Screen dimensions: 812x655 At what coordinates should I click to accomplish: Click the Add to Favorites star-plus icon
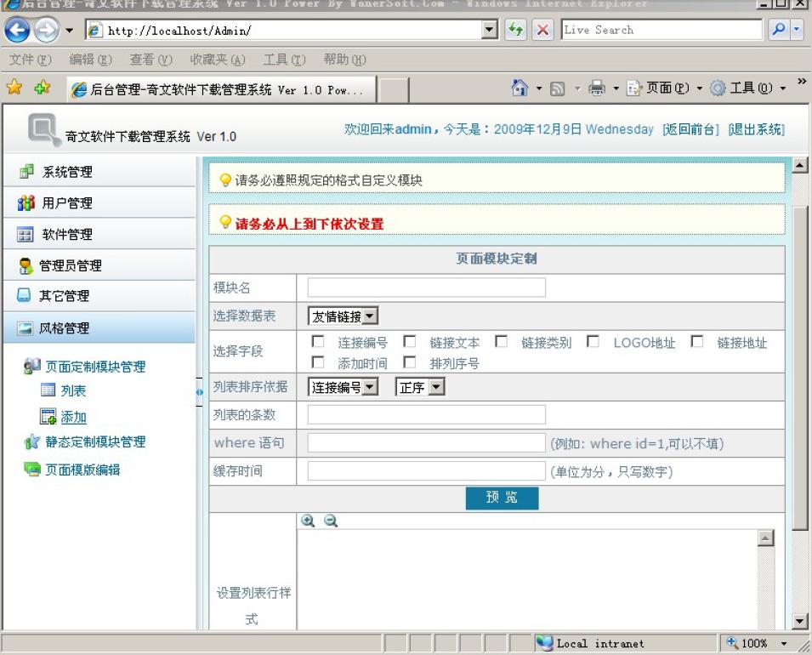[x=43, y=88]
